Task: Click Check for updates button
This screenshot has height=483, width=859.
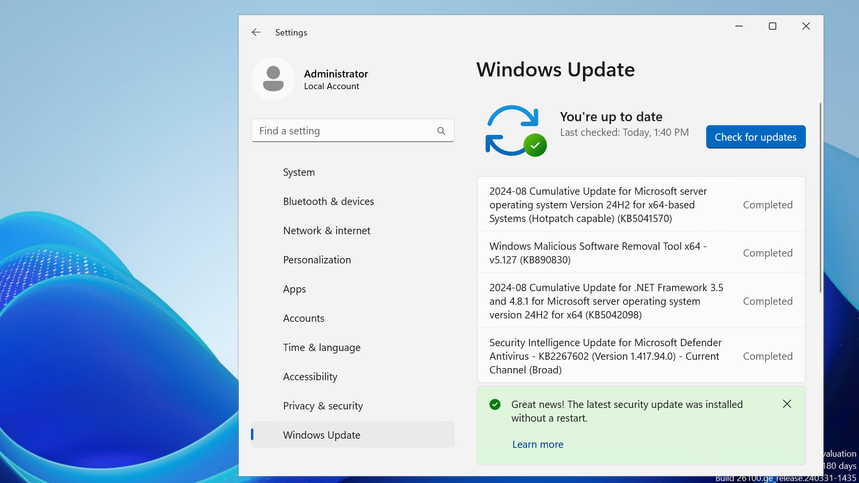Action: tap(755, 137)
